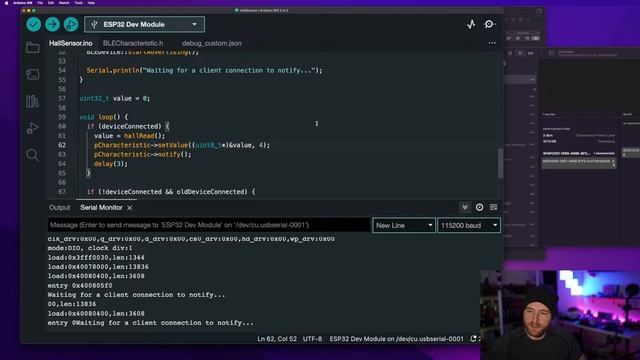Switch to the HallSensor.ino tab
Screen dimensions: 640x360
(71, 43)
